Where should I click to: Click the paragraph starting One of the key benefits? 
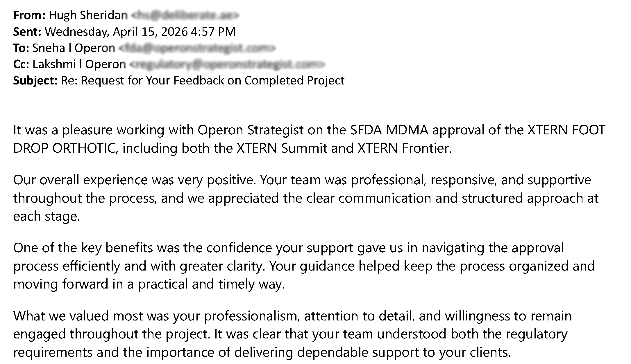pyautogui.click(x=304, y=266)
